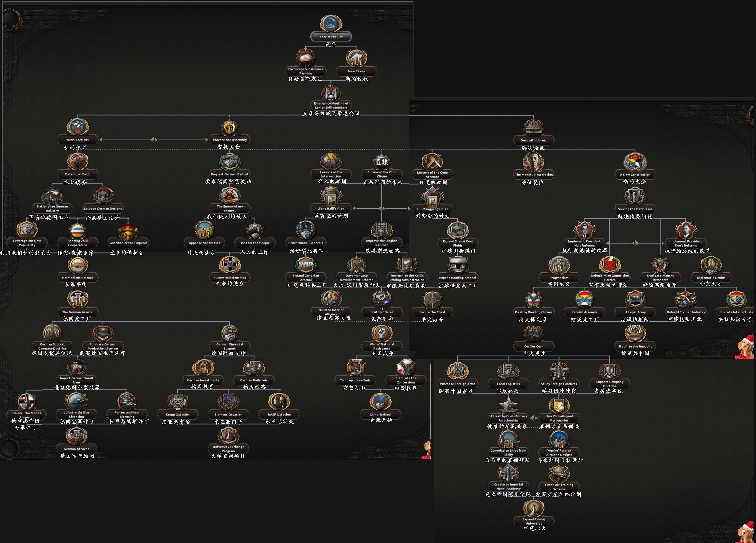The image size is (756, 543).
Task: Pick the Request German Bailout focus icon
Action: pos(230,161)
